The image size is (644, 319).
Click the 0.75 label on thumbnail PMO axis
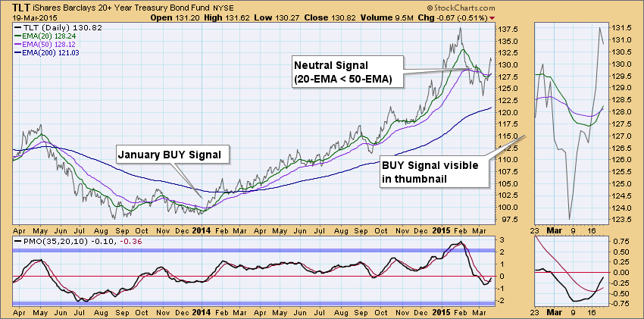coord(621,242)
